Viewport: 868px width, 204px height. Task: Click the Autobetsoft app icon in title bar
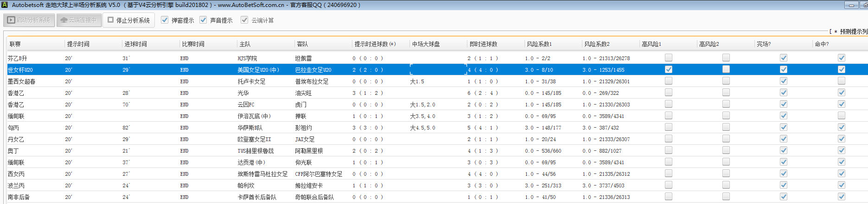coord(5,5)
